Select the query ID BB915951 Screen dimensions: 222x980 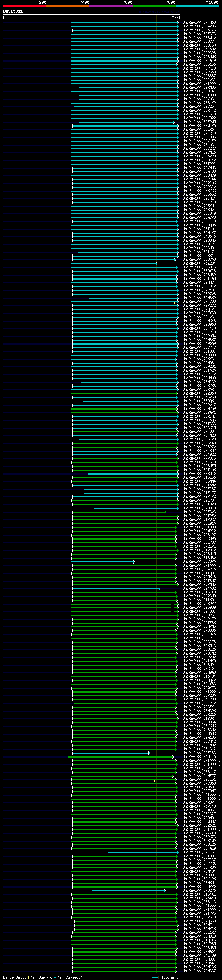13,11
